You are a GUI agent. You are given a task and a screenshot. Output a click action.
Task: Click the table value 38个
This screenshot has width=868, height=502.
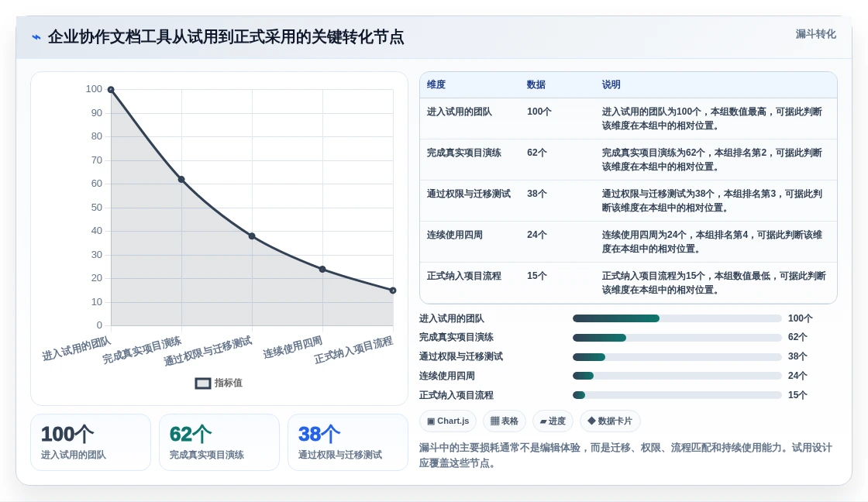[x=536, y=194]
